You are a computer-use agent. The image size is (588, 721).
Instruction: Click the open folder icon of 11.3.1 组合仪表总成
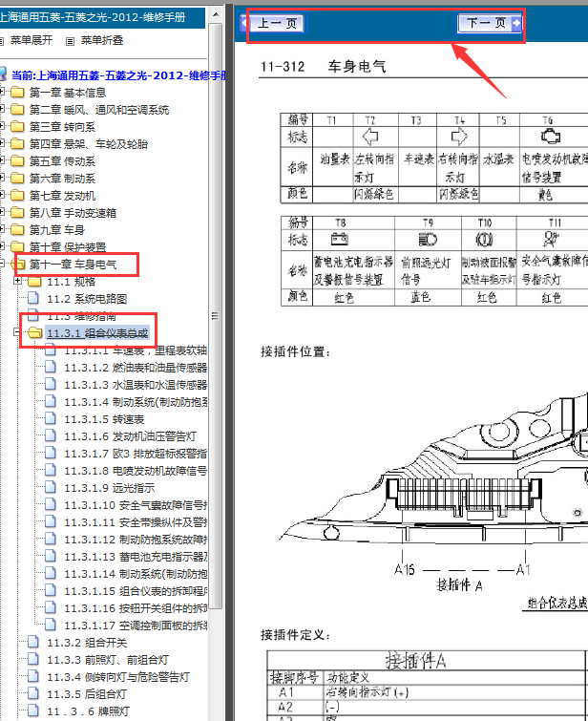pyautogui.click(x=34, y=333)
